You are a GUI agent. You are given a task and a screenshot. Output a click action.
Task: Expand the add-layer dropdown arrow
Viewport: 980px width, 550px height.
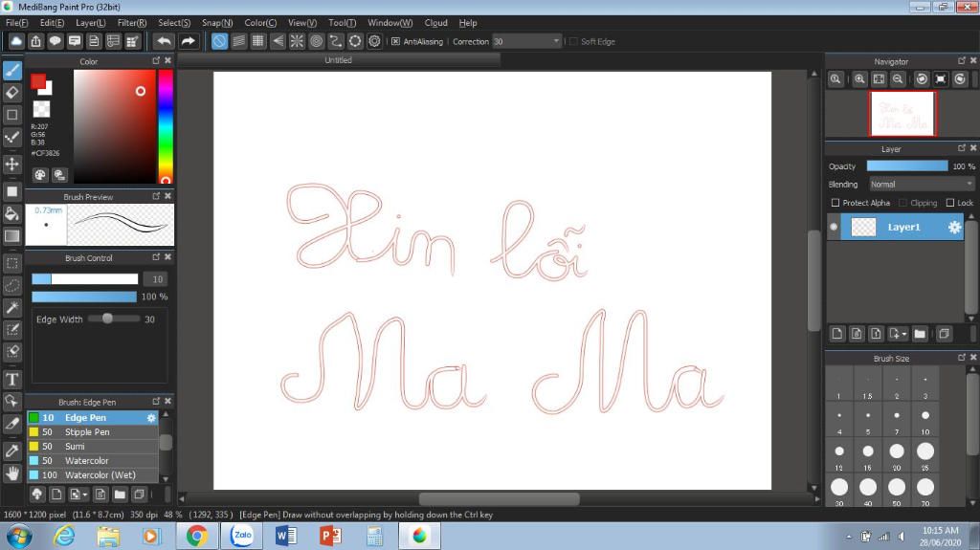pos(904,335)
